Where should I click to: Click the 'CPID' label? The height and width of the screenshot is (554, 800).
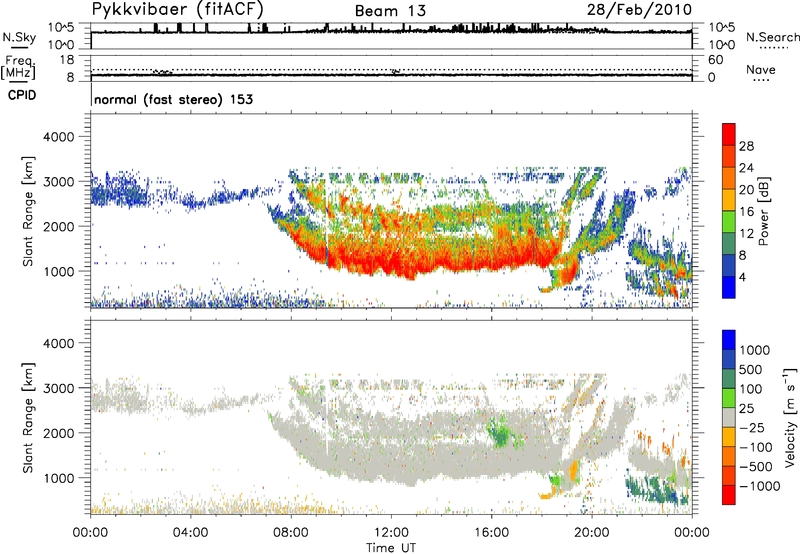[x=22, y=95]
